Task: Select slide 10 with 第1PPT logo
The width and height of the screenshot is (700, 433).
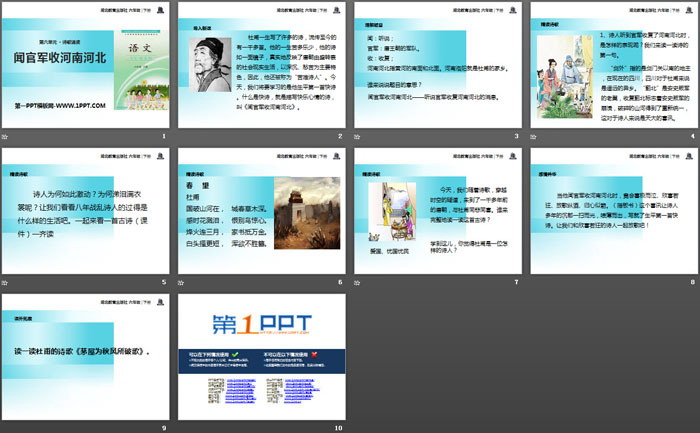Action: [262, 357]
